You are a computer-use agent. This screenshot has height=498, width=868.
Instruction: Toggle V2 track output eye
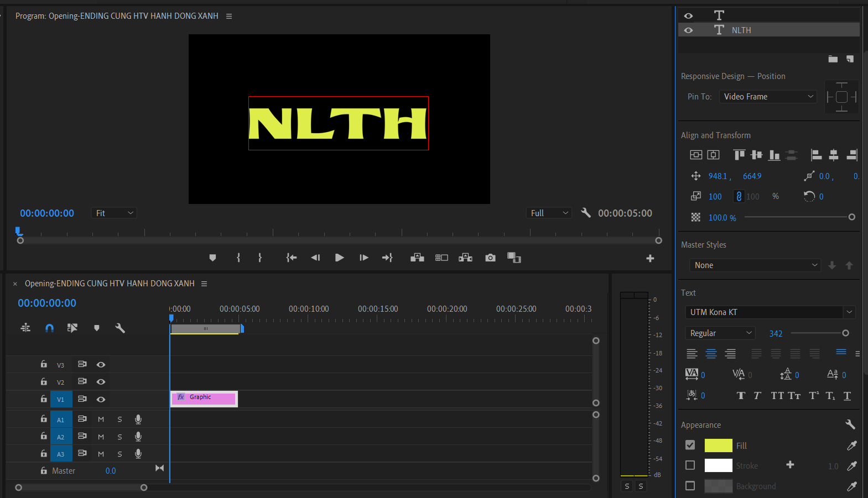point(101,382)
